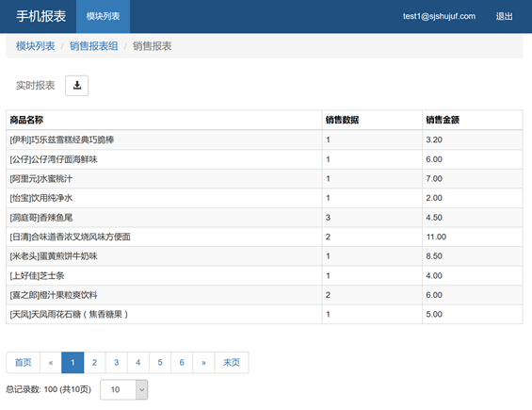Go to previous page using « arrow
532x410 pixels.
click(51, 363)
